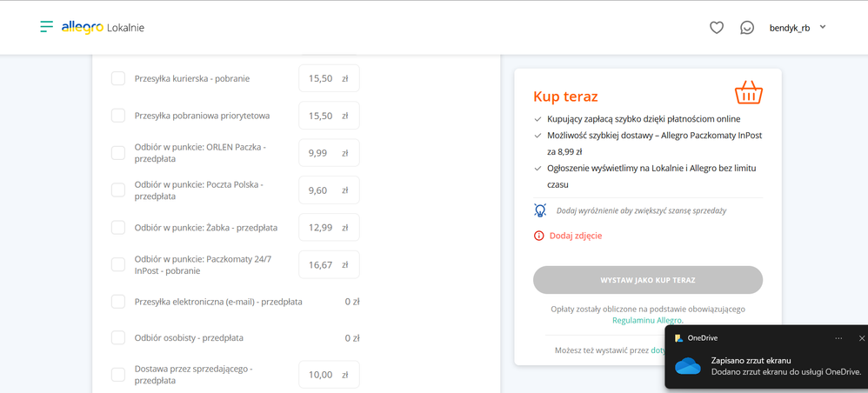This screenshot has height=393, width=868.
Task: Open favorites heart icon
Action: pyautogui.click(x=717, y=28)
